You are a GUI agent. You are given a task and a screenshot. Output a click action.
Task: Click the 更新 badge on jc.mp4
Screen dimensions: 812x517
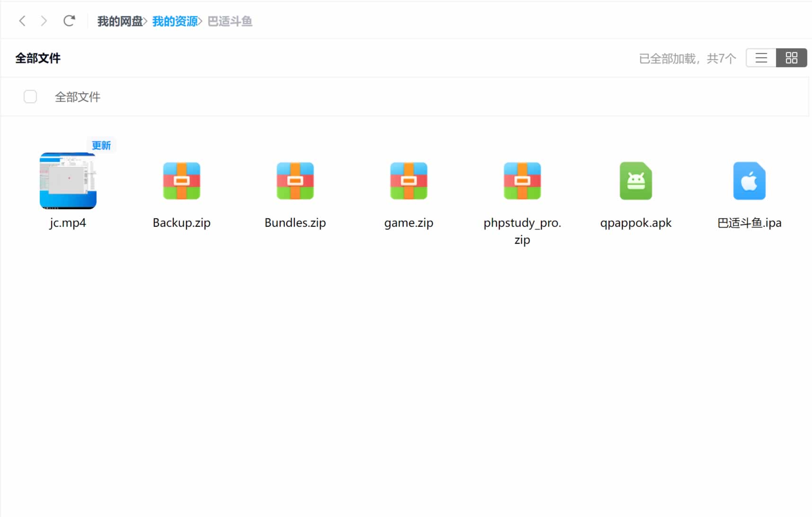[101, 145]
